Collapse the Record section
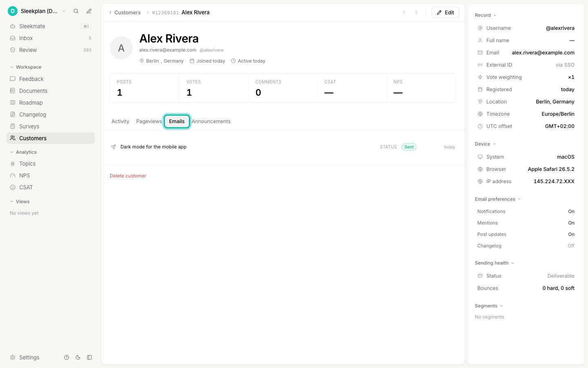Viewport: 588px width, 368px height. pos(486,15)
